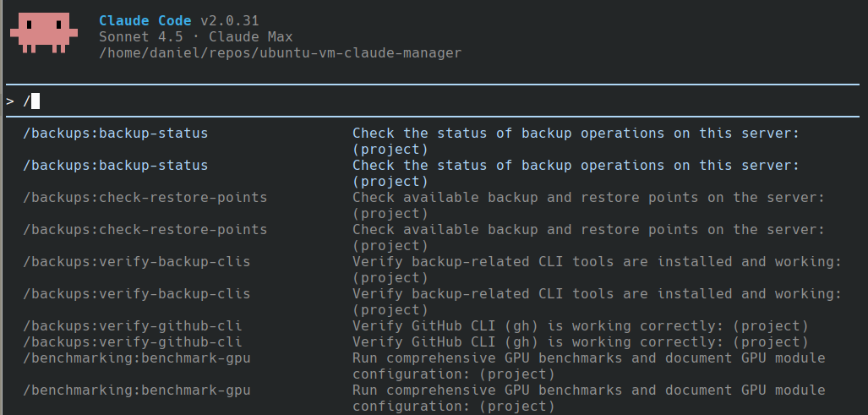Choose the last /benchmarking:benchmark-gpu command
868x415 pixels.
pos(137,390)
